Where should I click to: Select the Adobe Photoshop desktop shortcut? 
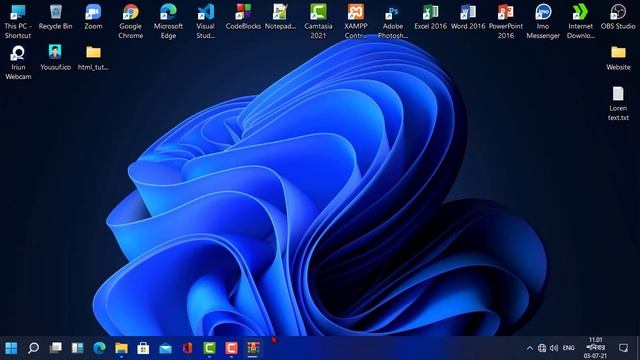393,21
